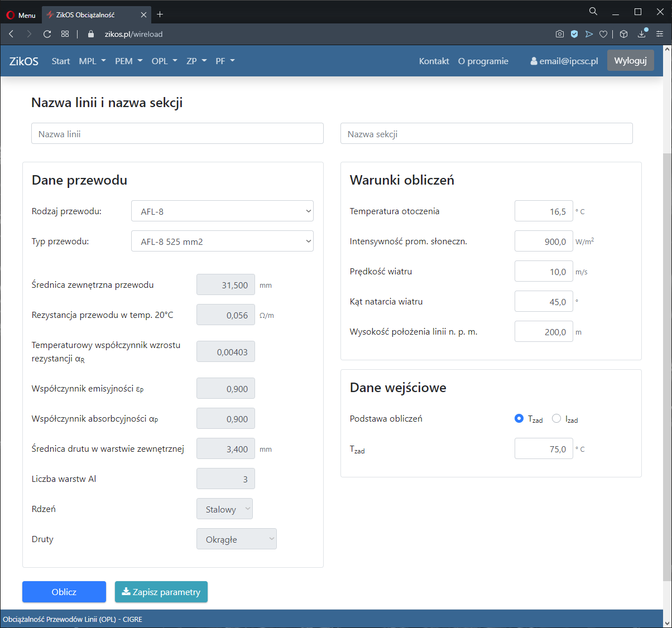Click the Nazwa linii input field
Screen dimensions: 672x628
coord(177,134)
